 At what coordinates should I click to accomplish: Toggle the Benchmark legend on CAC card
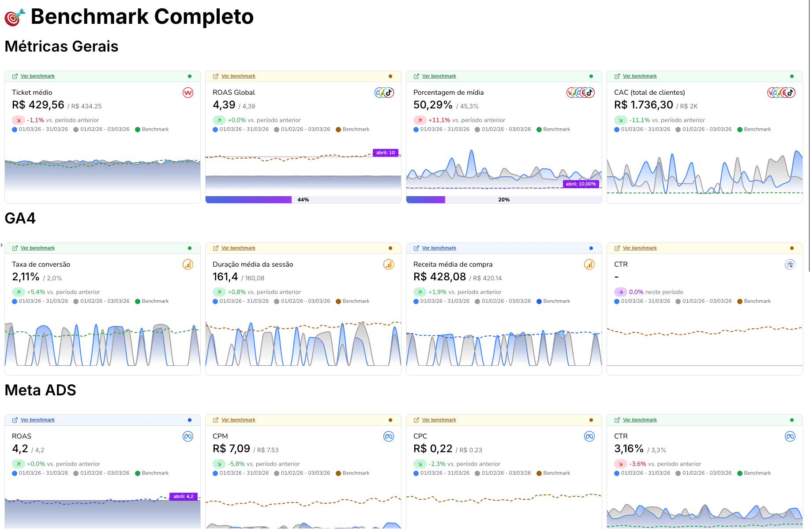754,130
